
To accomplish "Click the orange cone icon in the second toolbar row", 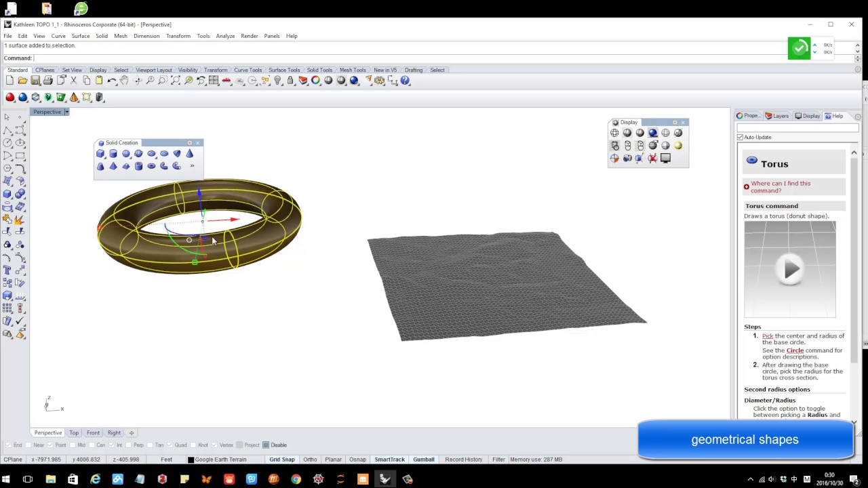I will click(x=74, y=98).
